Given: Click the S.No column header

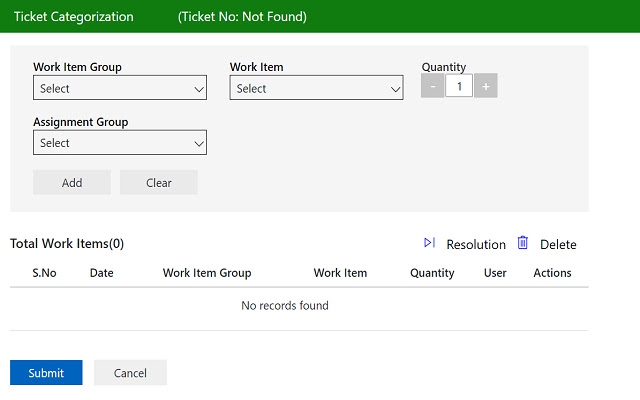Looking at the screenshot, I should (46, 273).
